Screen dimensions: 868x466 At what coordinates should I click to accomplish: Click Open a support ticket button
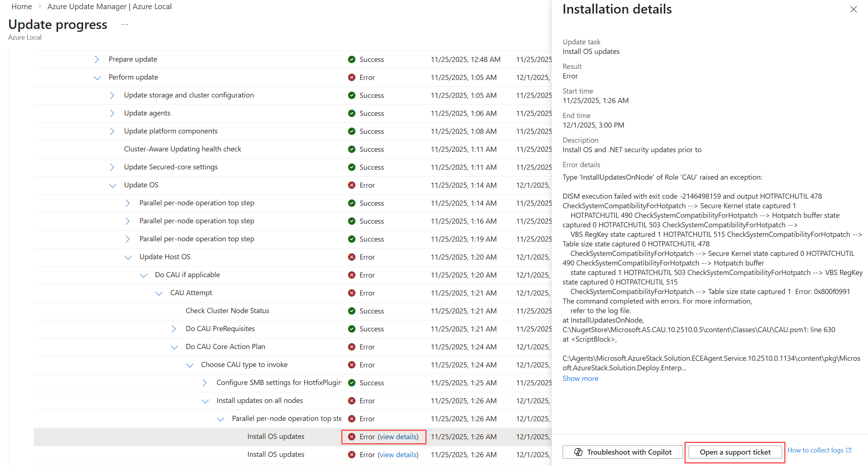click(x=735, y=452)
